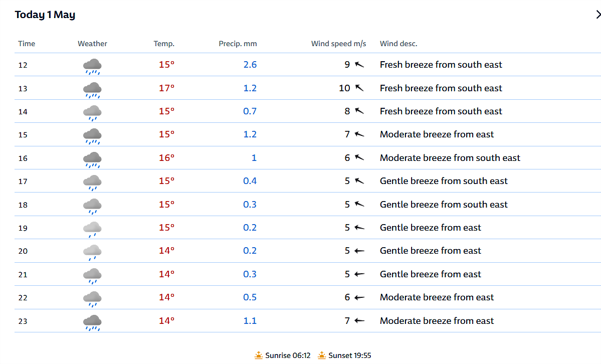Go to next day using the right chevron
This screenshot has width=601, height=364.
[598, 15]
